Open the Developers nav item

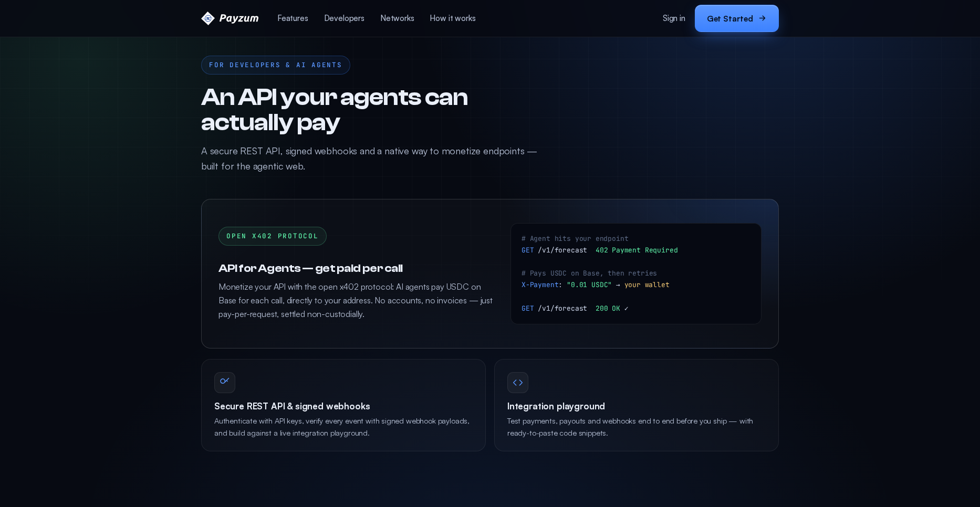click(x=344, y=18)
